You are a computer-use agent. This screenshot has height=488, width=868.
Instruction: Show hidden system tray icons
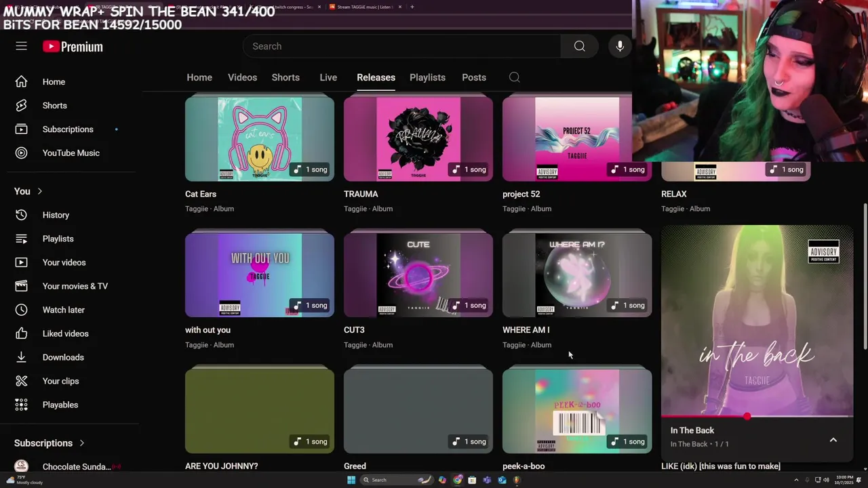[796, 480]
